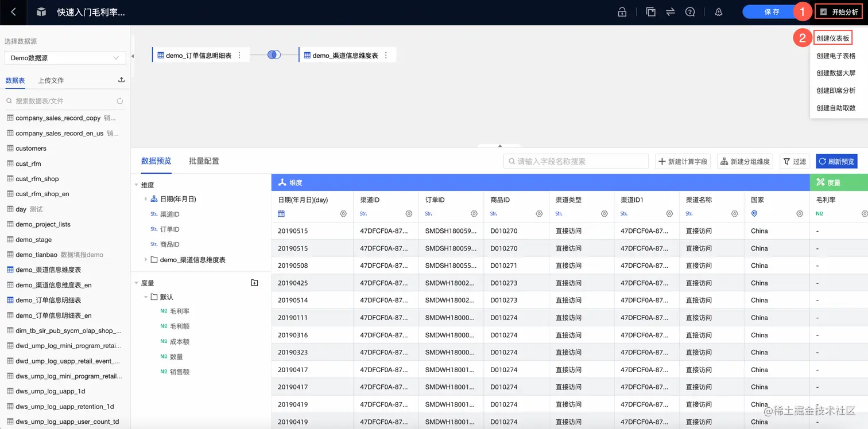Expand the 日期(年月日) dimension
The width and height of the screenshot is (868, 429).
pyautogui.click(x=146, y=199)
